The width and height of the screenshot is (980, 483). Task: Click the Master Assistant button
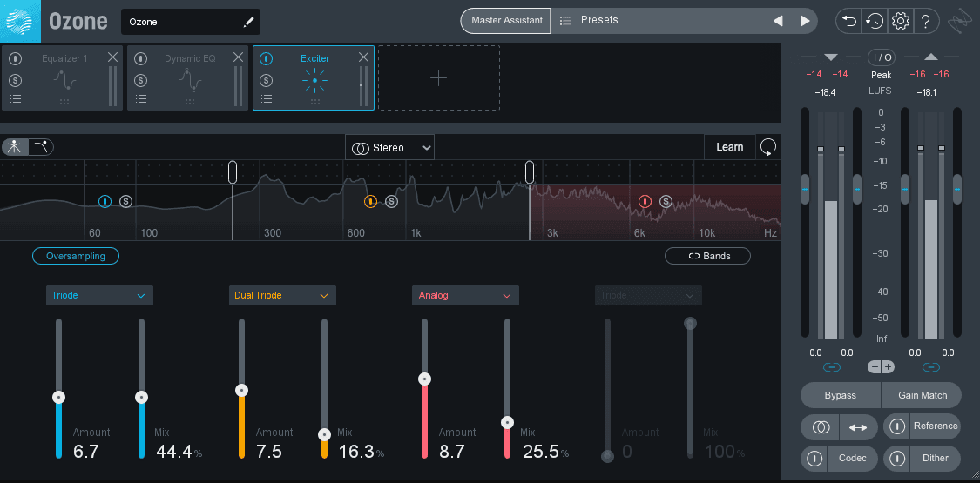[506, 21]
